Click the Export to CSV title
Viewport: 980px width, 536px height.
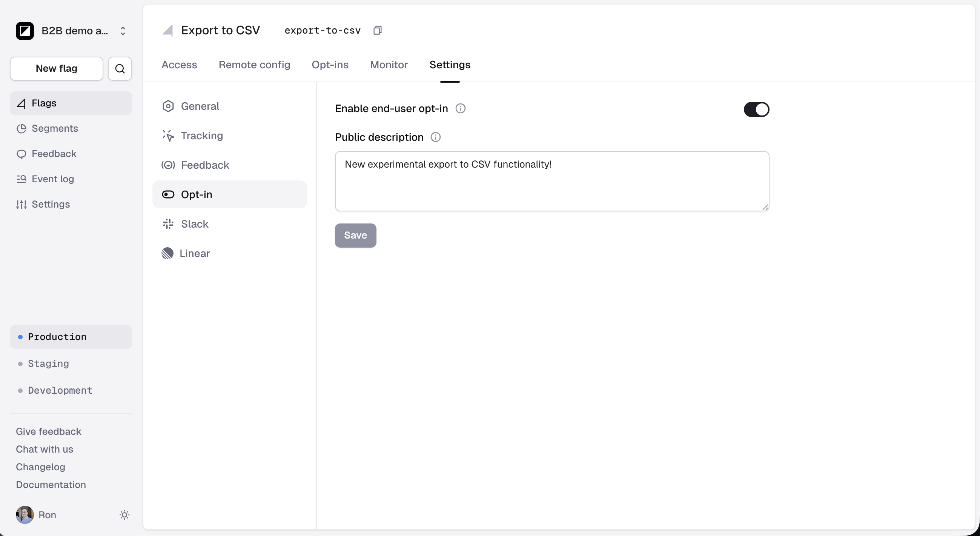coord(221,31)
